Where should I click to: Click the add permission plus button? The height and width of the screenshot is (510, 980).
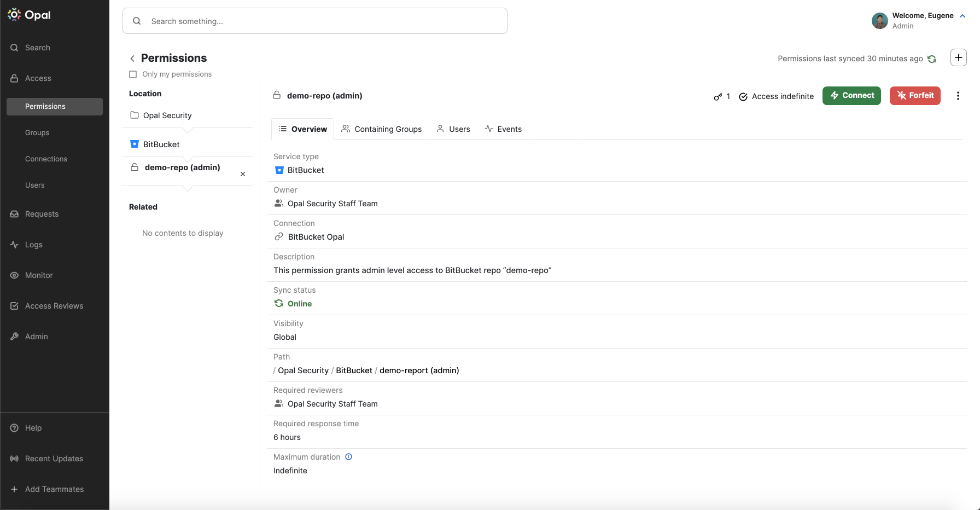[x=959, y=57]
